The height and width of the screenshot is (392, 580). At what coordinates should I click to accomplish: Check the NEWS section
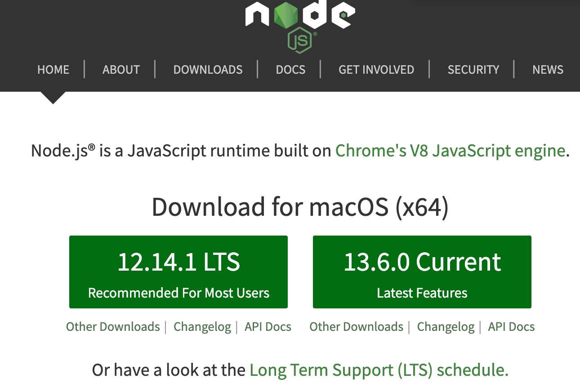[548, 70]
